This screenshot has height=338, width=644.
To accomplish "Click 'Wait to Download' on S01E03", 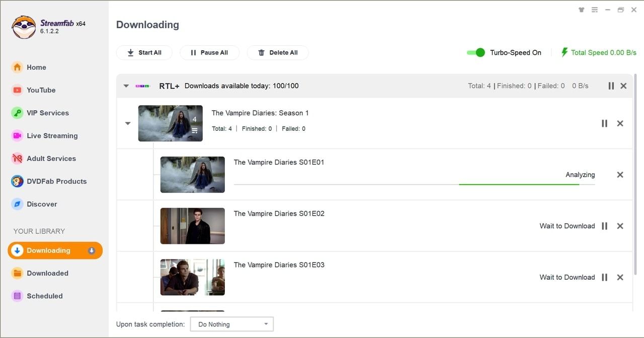I will [x=568, y=277].
